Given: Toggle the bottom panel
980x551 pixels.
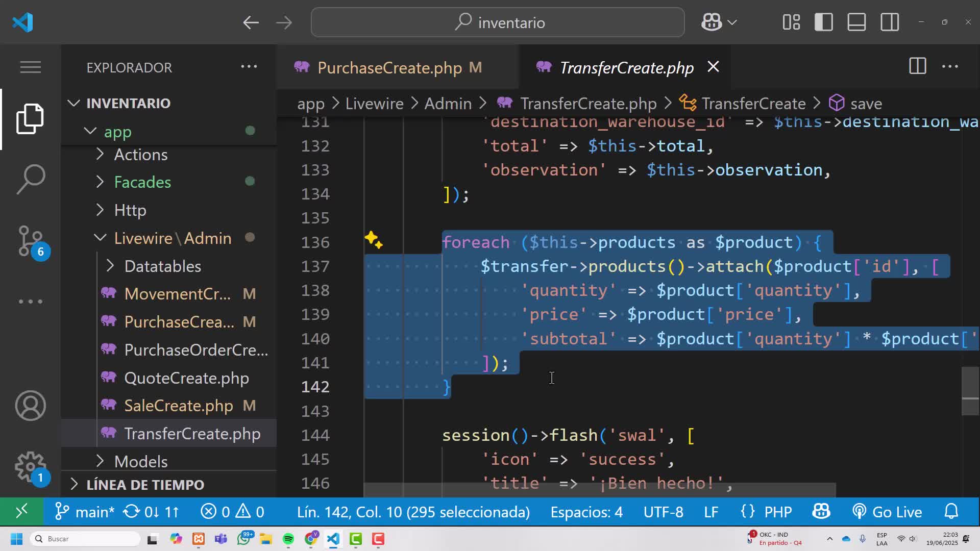Looking at the screenshot, I should click(856, 22).
